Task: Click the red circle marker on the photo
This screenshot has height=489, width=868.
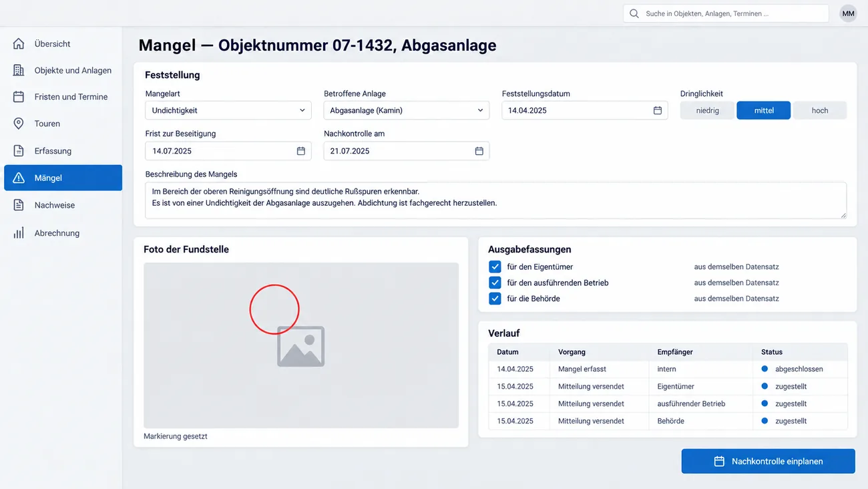Action: (x=274, y=309)
